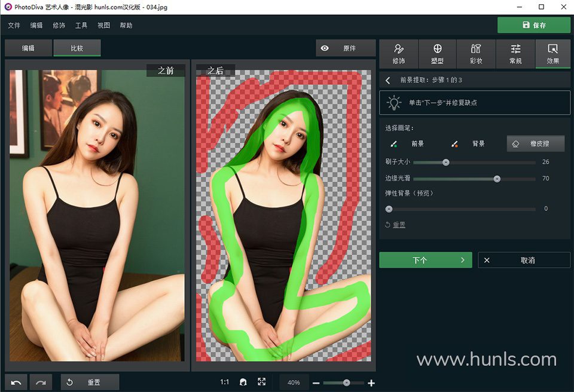
Task: Click the 之前 label
Action: pyautogui.click(x=166, y=71)
